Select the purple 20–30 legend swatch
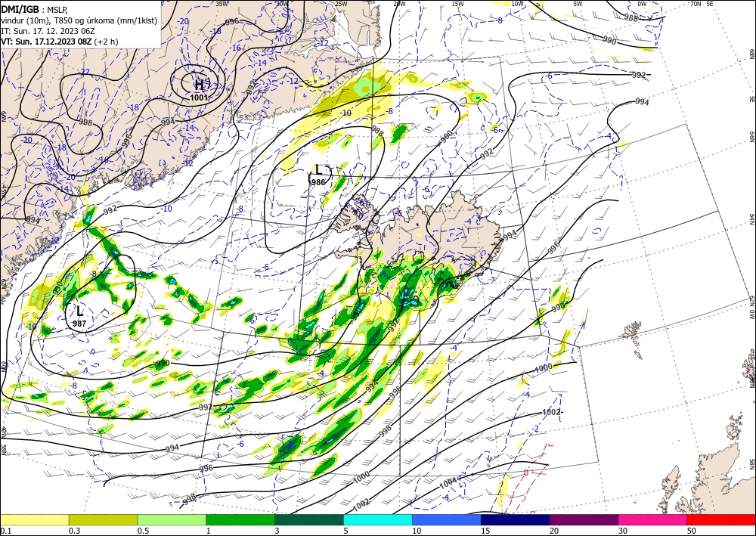 point(584,519)
